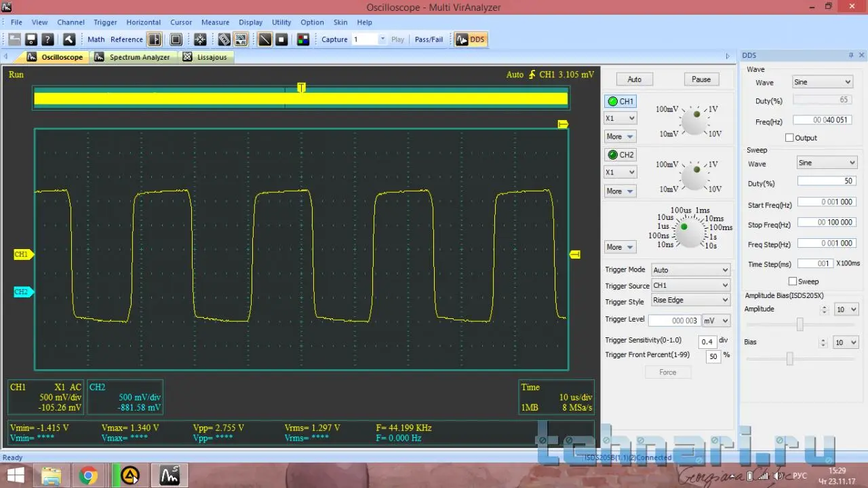Click the diagonal line draw mode icon

[264, 39]
